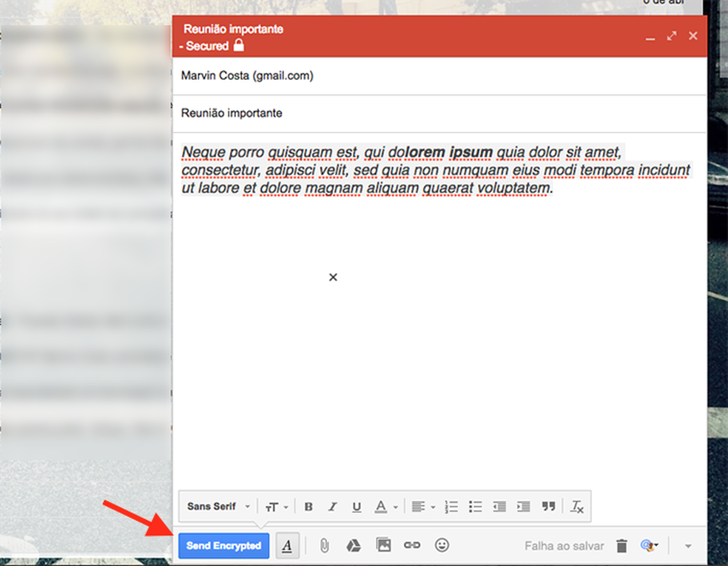Open the compose window in full screen
This screenshot has width=728, height=566.
pyautogui.click(x=672, y=35)
